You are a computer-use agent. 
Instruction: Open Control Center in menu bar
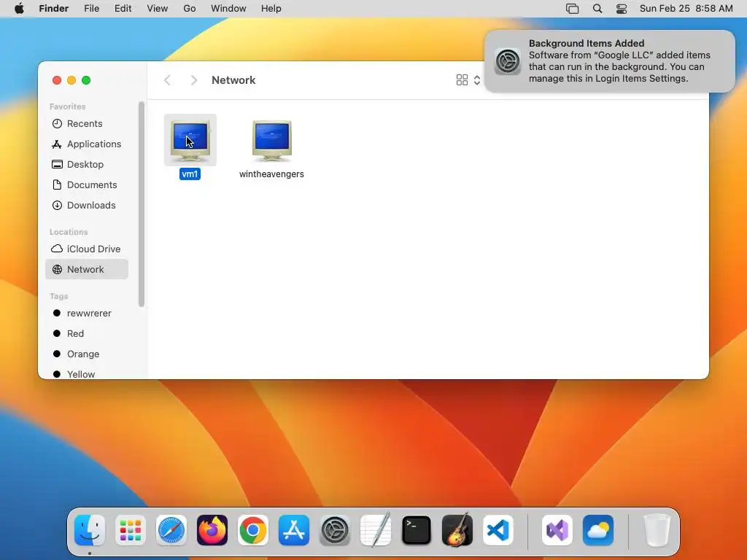pyautogui.click(x=622, y=9)
